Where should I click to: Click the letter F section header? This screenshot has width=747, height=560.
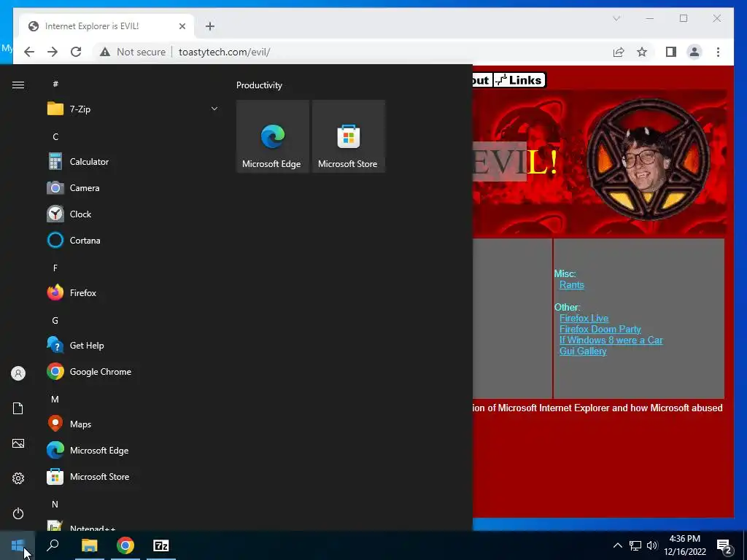tap(55, 268)
